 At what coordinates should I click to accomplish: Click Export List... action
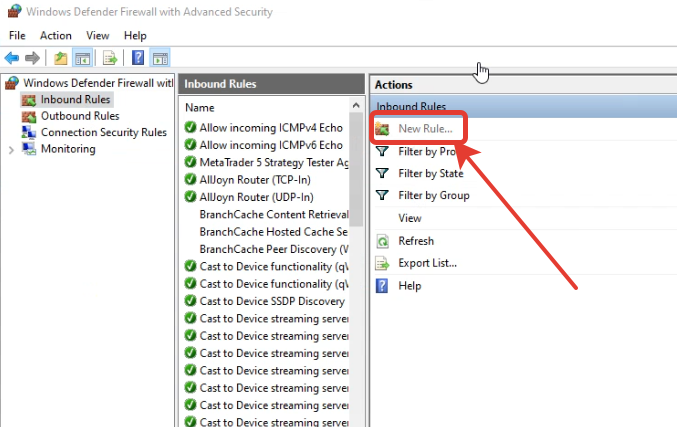(427, 263)
